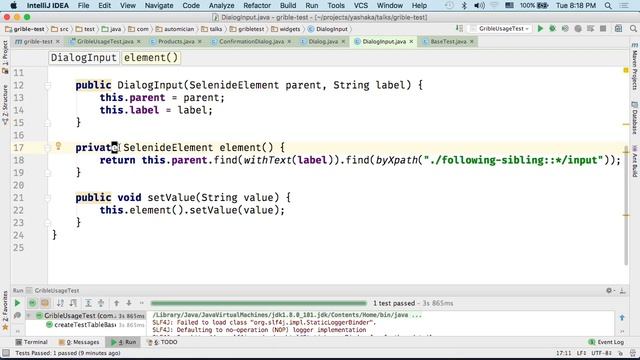Screen dimensions: 640x360
Task: Open Search Everywhere magnifier in toolbar
Action: coord(633,29)
